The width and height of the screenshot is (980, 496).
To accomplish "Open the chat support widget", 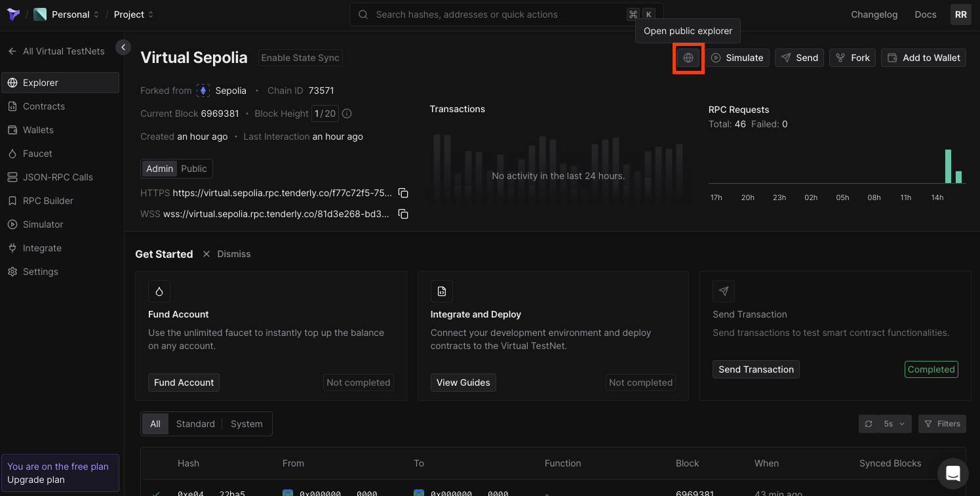I will tap(952, 474).
